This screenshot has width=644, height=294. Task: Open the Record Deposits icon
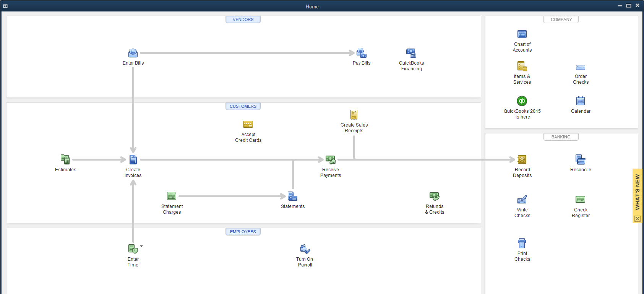coord(522,159)
